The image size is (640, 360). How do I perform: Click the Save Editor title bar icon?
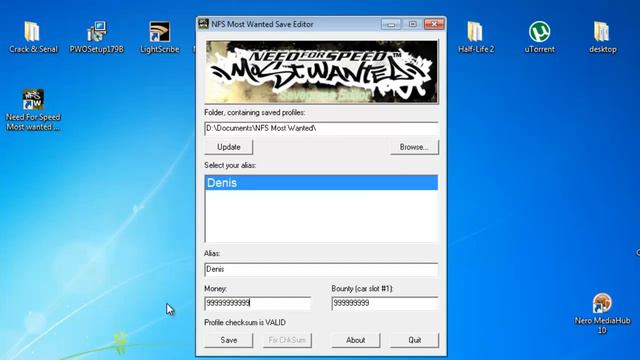[203, 24]
